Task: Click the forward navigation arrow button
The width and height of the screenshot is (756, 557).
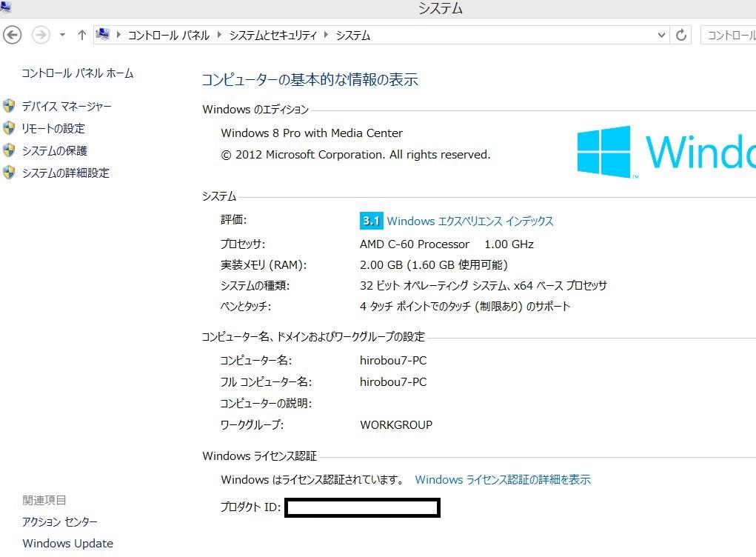Action: [x=41, y=35]
